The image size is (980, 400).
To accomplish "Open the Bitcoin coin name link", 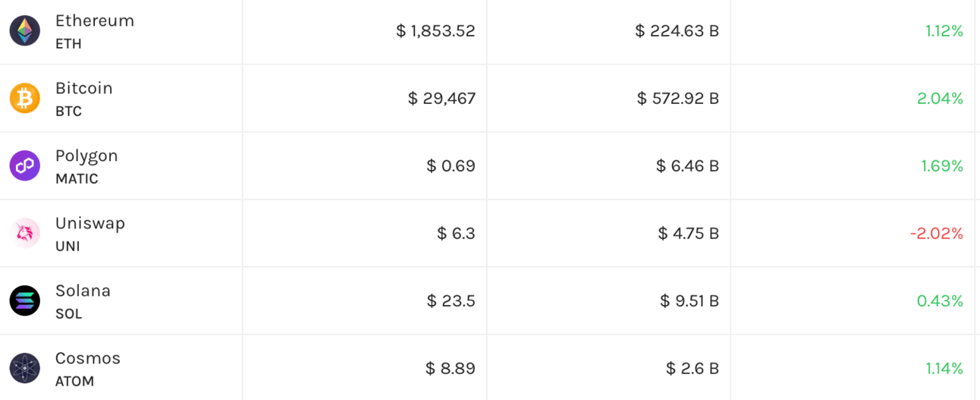I will tap(84, 88).
